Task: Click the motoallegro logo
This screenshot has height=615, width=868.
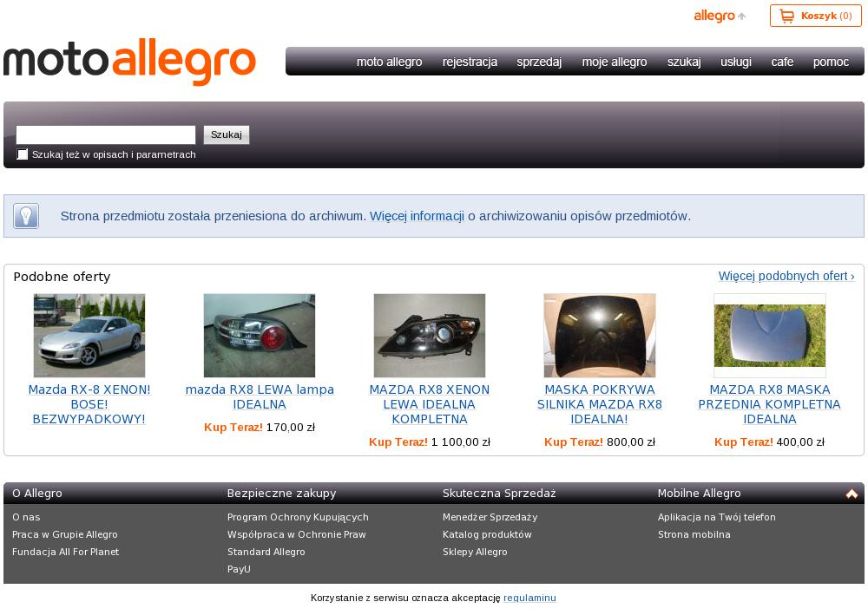Action: [129, 62]
